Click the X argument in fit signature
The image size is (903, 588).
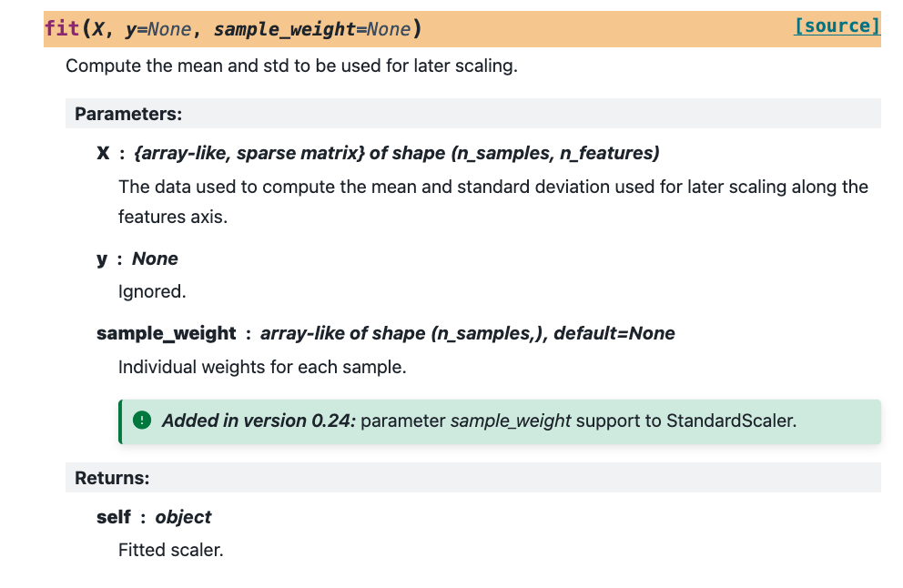[x=97, y=29]
